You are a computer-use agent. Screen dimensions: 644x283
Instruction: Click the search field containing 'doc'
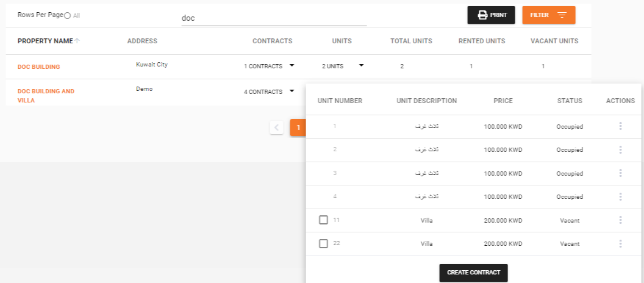pyautogui.click(x=274, y=18)
